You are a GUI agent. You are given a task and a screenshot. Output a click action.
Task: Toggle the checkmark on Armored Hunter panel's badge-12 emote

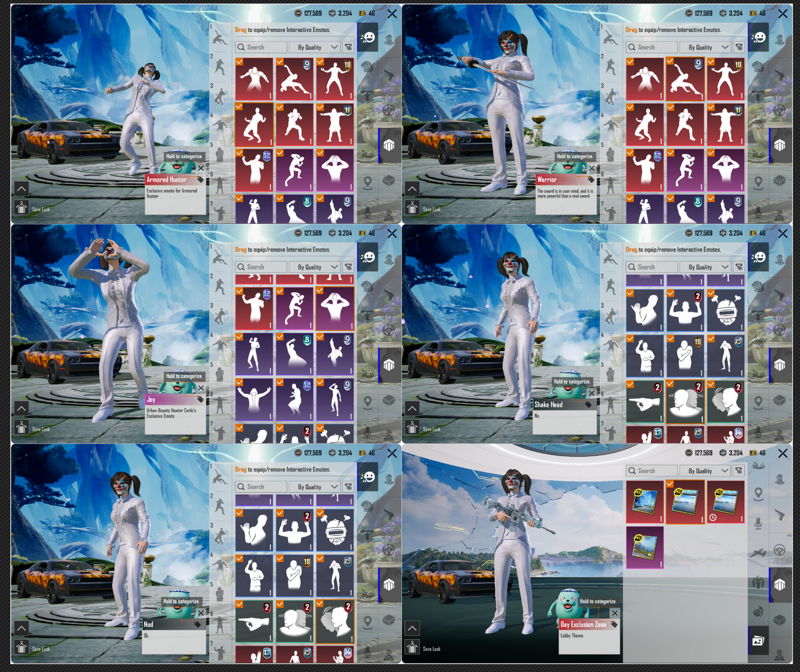[240, 152]
